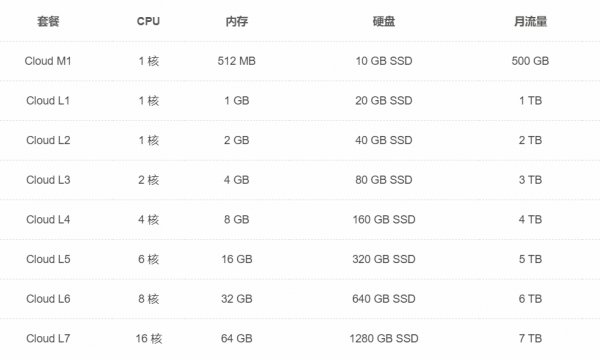
Task: Select the 7 TB traffic cell
Action: (x=530, y=339)
